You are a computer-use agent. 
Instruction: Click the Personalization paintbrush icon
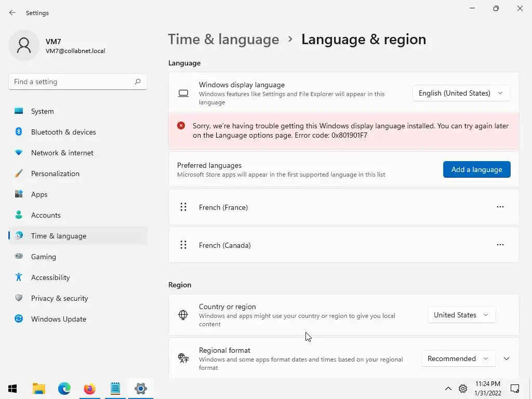pyautogui.click(x=19, y=174)
